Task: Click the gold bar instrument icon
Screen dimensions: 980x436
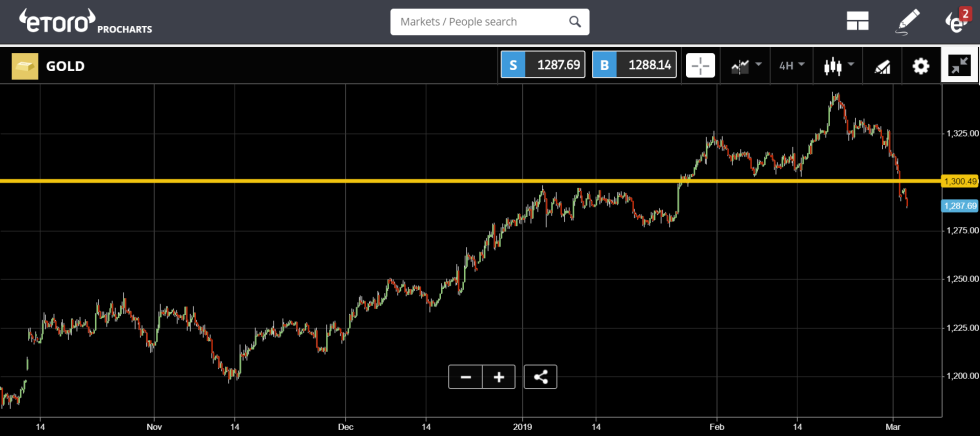Action: click(x=25, y=66)
